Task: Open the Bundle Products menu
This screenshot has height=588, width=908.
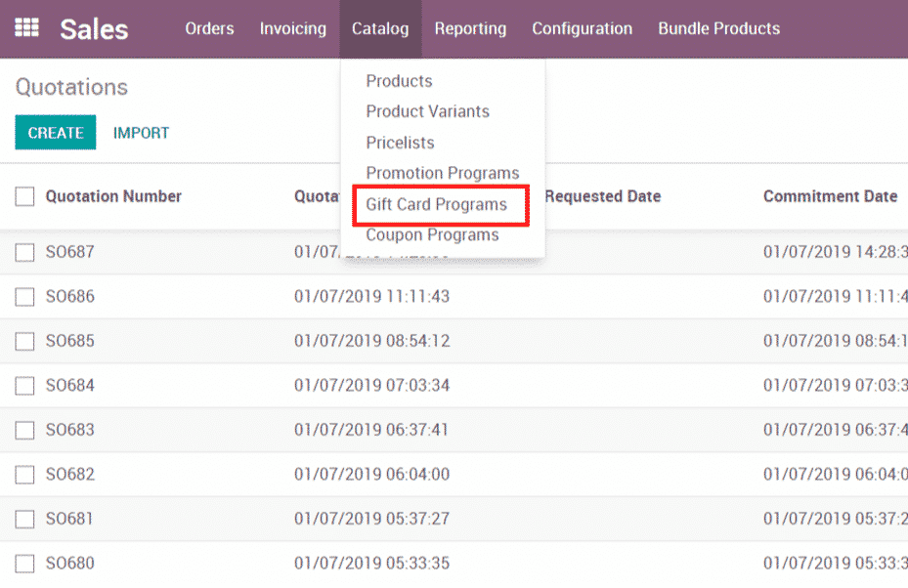Action: [x=718, y=29]
